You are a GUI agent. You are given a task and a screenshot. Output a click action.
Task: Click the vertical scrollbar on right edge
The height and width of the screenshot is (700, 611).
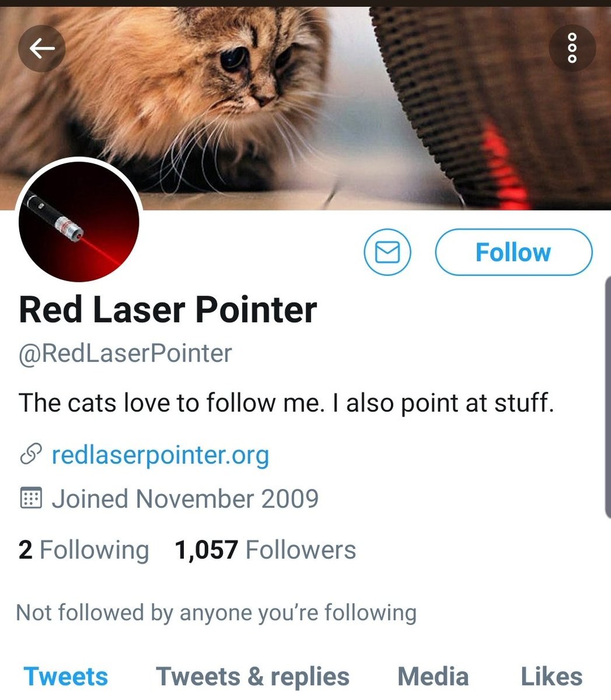click(607, 397)
